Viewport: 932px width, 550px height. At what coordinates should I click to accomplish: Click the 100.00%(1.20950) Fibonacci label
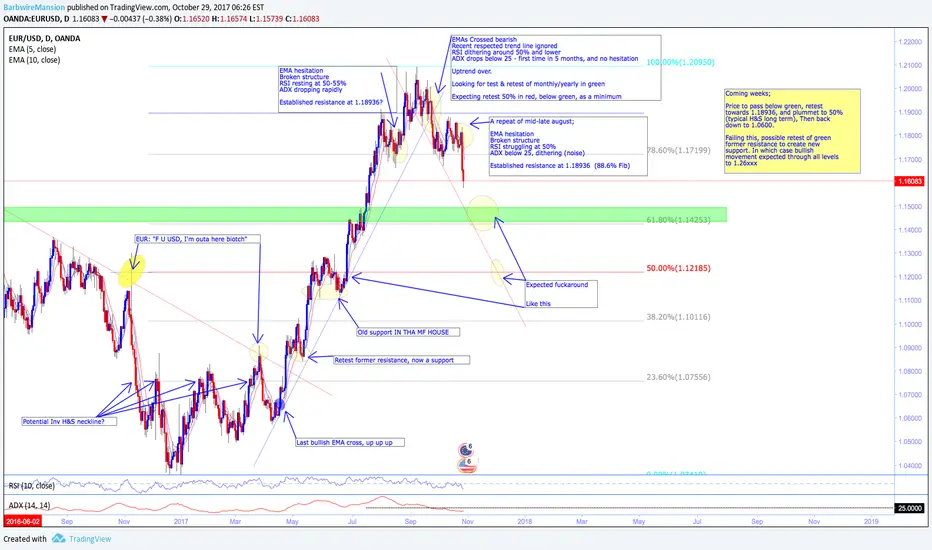coord(681,62)
